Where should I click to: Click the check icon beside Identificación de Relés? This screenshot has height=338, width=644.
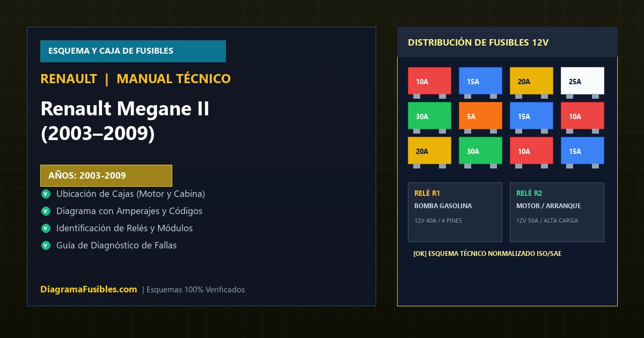tap(45, 228)
